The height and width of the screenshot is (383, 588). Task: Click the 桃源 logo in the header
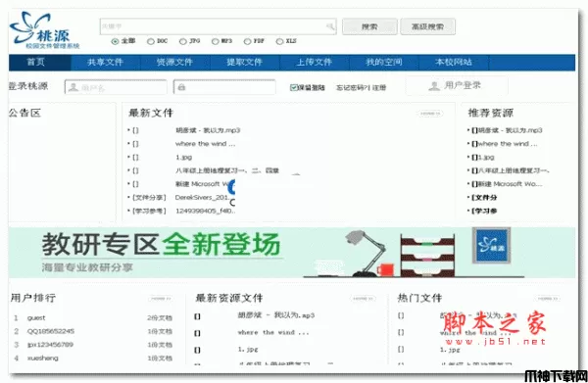tap(45, 30)
